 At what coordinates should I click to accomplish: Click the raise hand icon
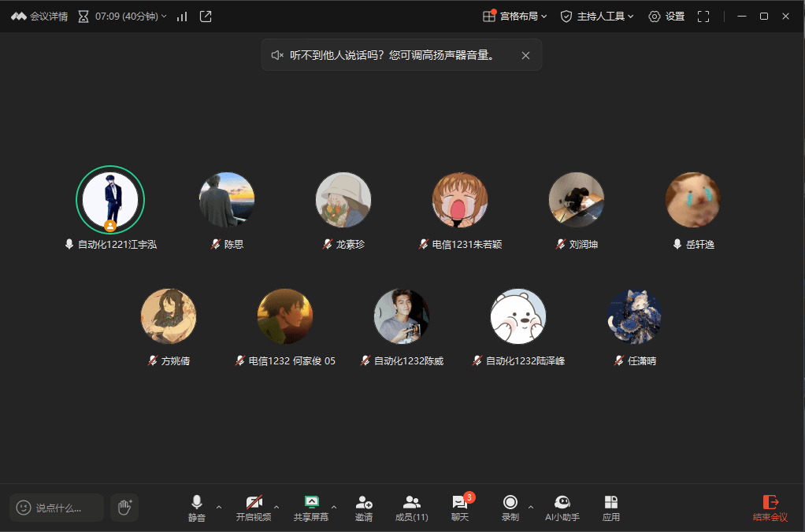(x=124, y=508)
